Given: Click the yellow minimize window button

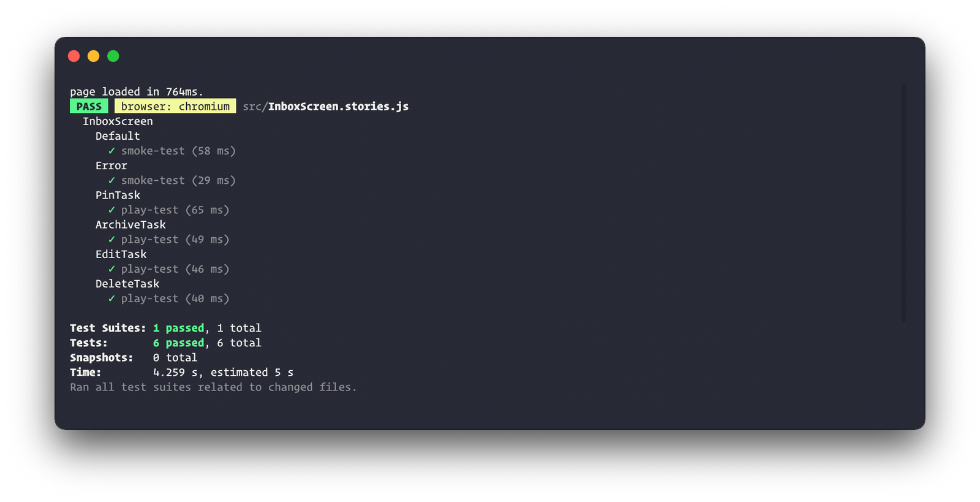Looking at the screenshot, I should click(x=94, y=56).
